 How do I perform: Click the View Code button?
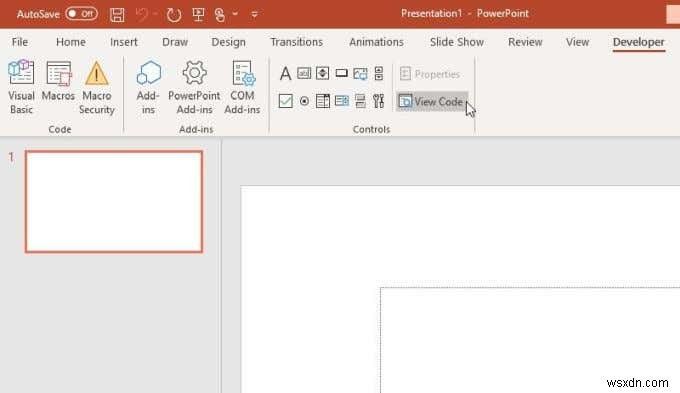pos(432,102)
